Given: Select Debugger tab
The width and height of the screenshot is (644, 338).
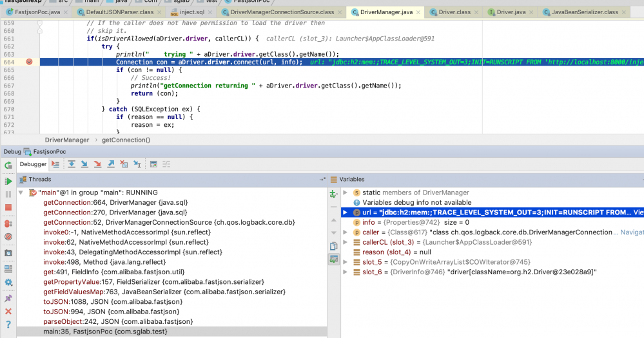Looking at the screenshot, I should pos(34,164).
